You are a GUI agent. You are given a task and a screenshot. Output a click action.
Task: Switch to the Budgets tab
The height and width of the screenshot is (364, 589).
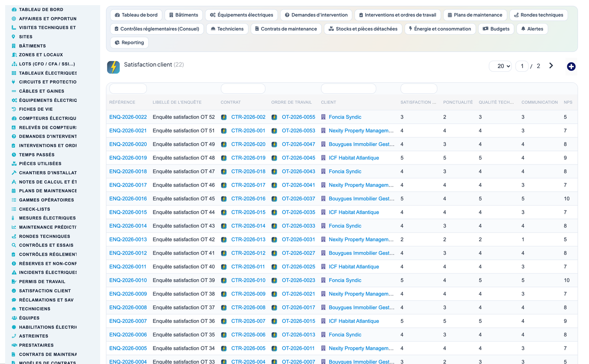pos(496,29)
